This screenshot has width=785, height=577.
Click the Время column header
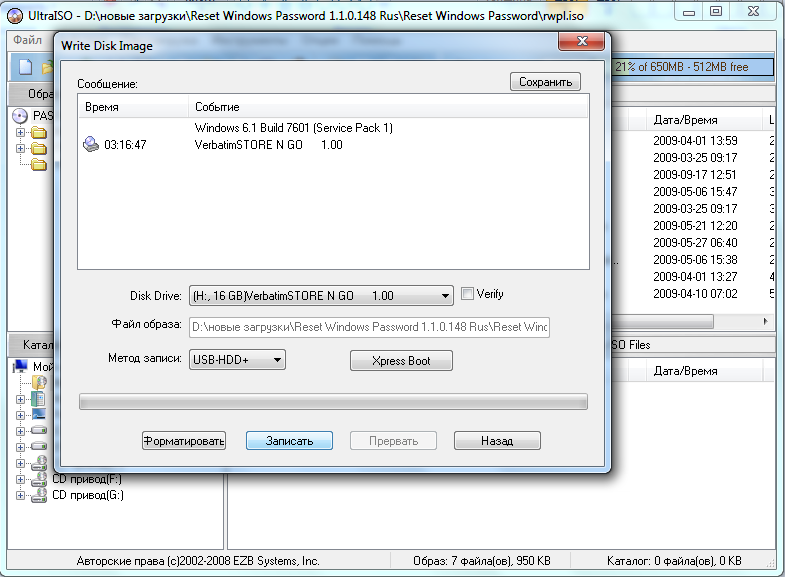click(x=133, y=107)
